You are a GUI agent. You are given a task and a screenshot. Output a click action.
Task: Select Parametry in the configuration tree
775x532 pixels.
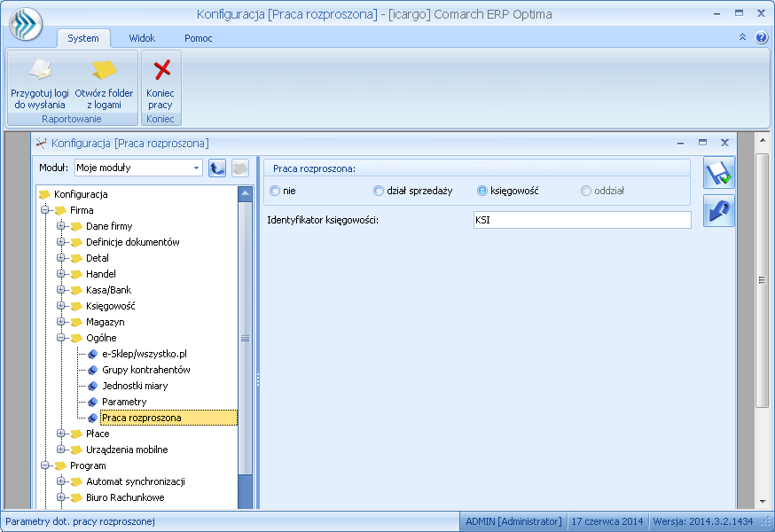pos(123,402)
